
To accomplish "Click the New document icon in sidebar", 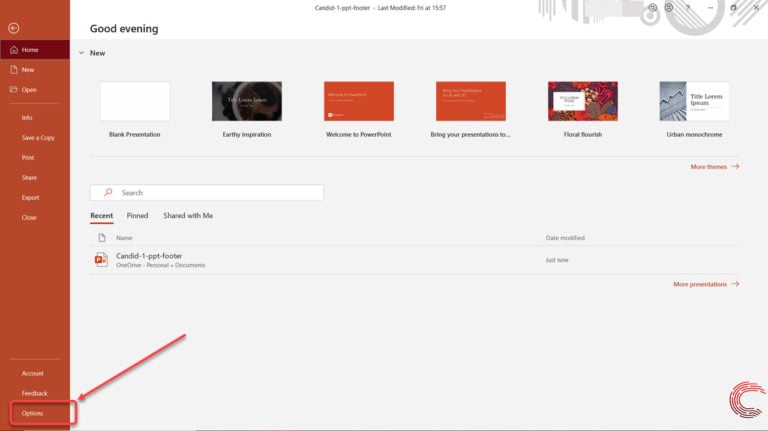I will pyautogui.click(x=14, y=70).
